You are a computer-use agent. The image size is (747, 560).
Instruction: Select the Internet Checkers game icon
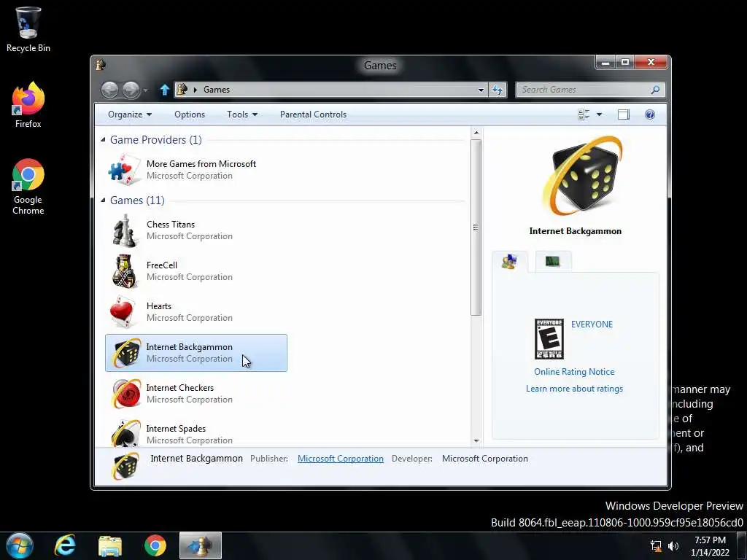pyautogui.click(x=125, y=394)
